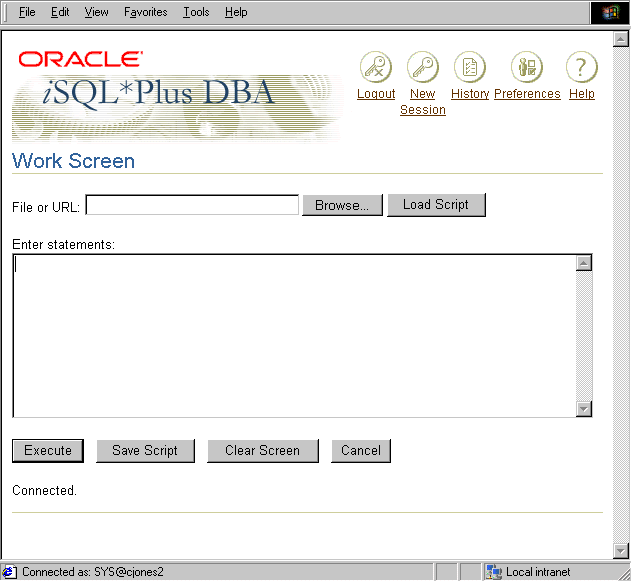Click the Local intranet zone icon
631x581 pixels.
(493, 572)
